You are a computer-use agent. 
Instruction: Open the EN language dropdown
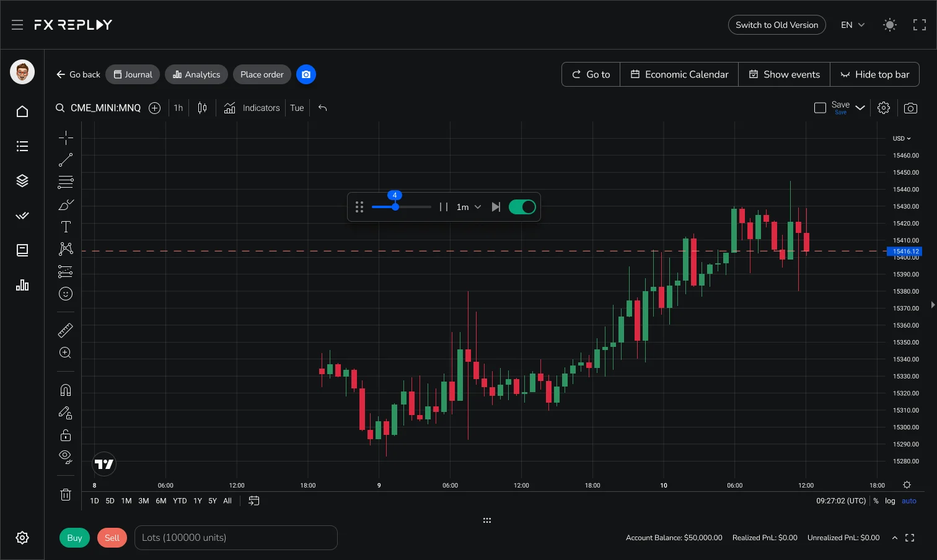pos(853,25)
